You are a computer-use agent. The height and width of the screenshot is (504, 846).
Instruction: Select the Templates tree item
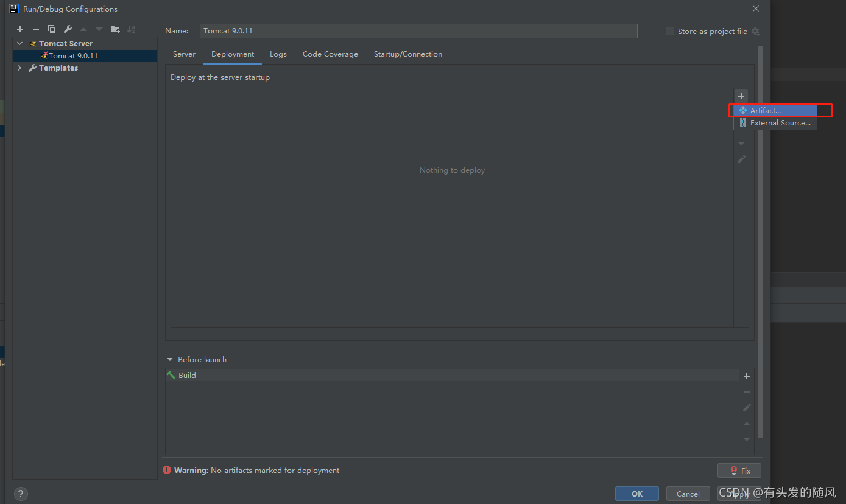[58, 68]
